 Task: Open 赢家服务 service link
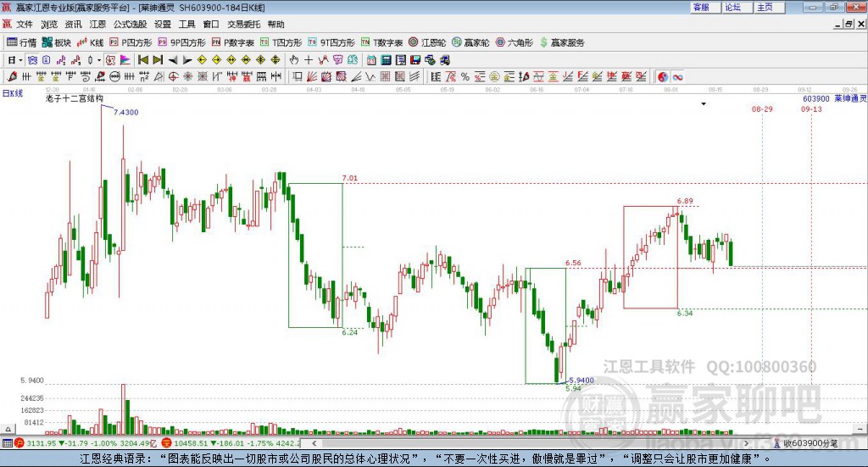click(x=562, y=42)
